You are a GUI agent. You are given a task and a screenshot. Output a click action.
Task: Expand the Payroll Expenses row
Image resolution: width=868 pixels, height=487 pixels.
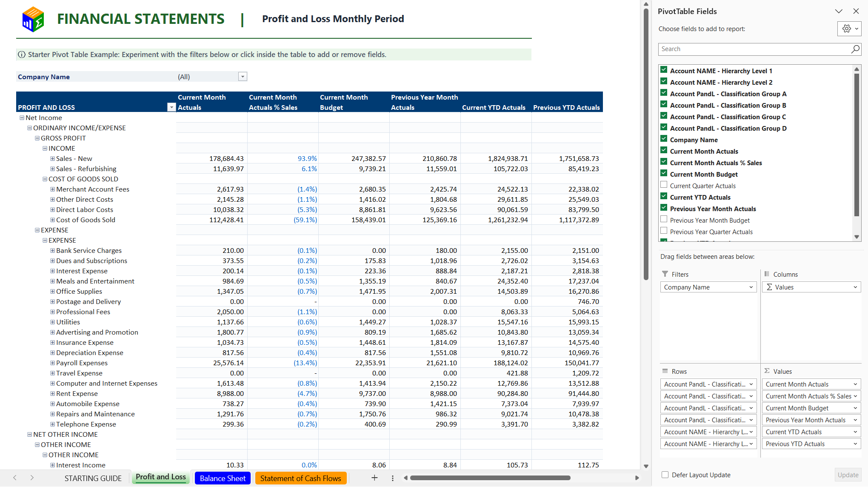tap(52, 363)
